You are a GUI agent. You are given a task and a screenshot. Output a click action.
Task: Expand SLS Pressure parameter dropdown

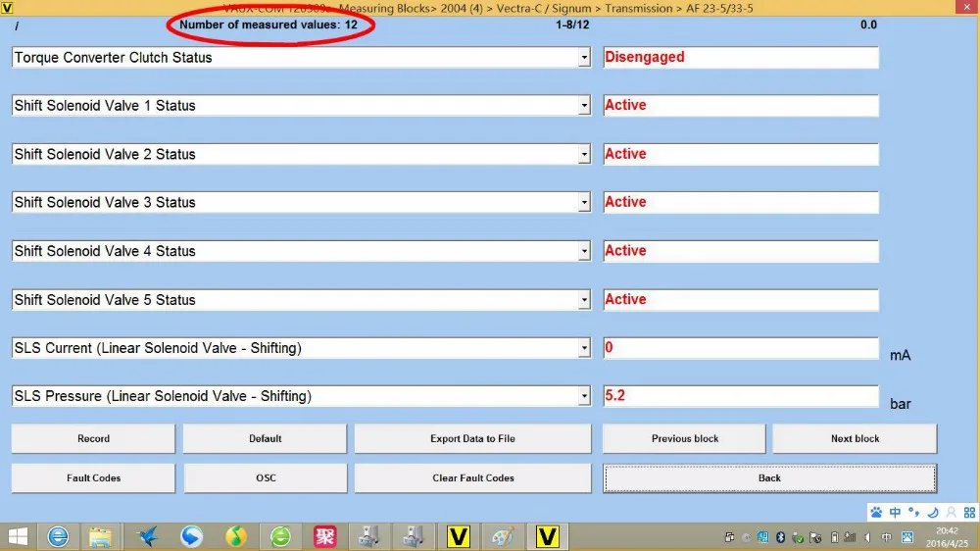[x=584, y=396]
